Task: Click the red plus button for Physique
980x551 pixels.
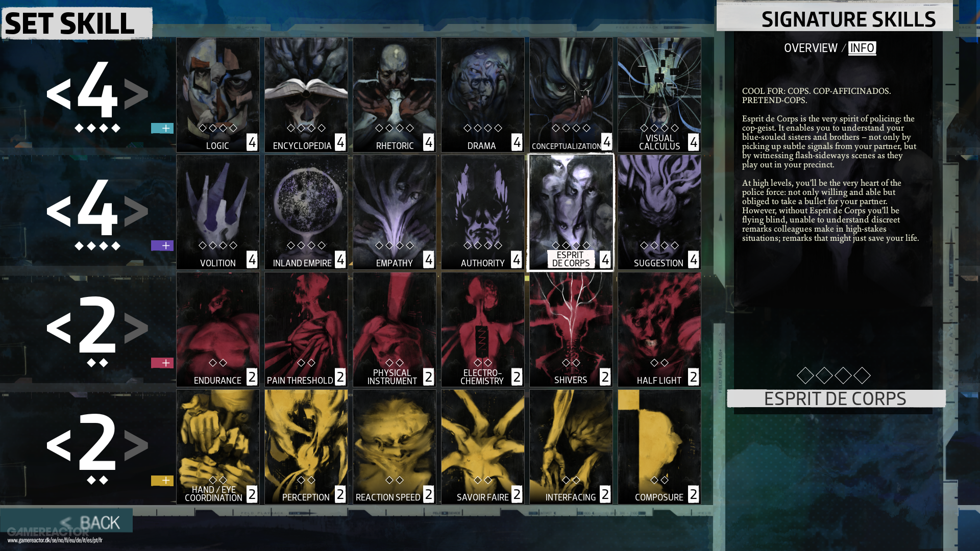Action: tap(162, 363)
